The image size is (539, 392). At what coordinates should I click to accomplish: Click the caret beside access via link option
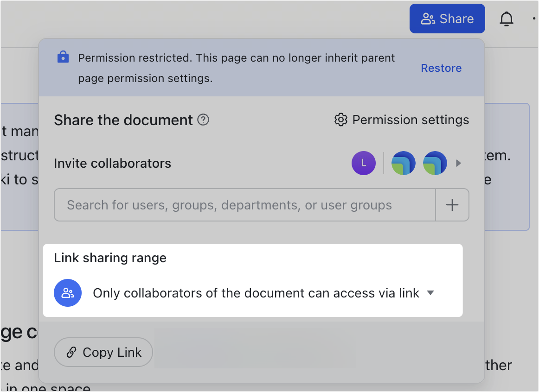430,293
